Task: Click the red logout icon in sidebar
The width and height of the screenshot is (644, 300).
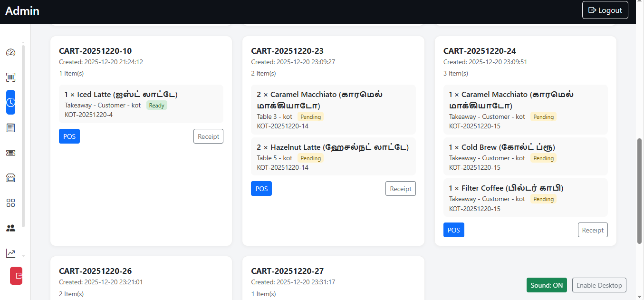Action: point(17,276)
